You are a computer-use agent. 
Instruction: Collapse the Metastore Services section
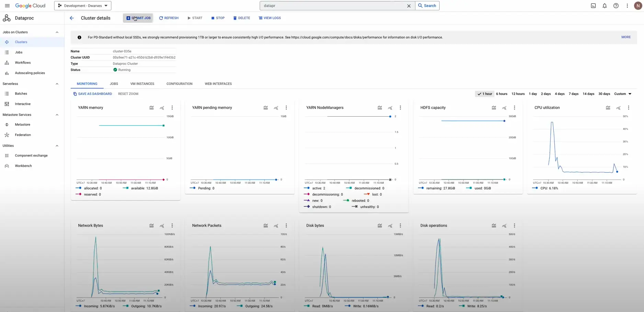point(57,115)
